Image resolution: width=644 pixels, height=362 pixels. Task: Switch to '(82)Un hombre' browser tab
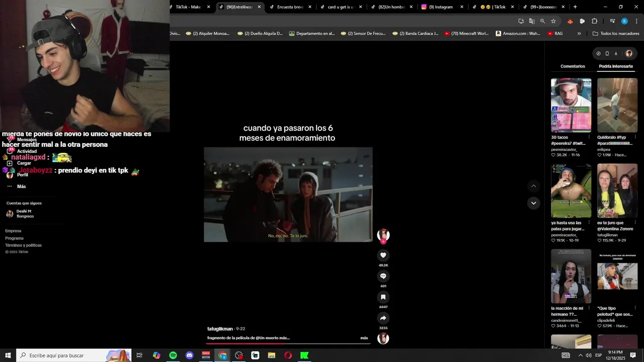click(x=391, y=7)
